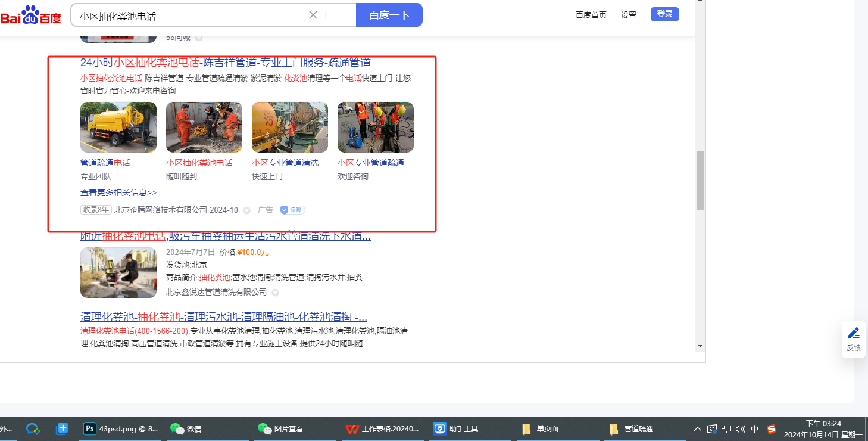The width and height of the screenshot is (868, 441).
Task: Click the scrollbar down arrow
Action: (x=701, y=346)
